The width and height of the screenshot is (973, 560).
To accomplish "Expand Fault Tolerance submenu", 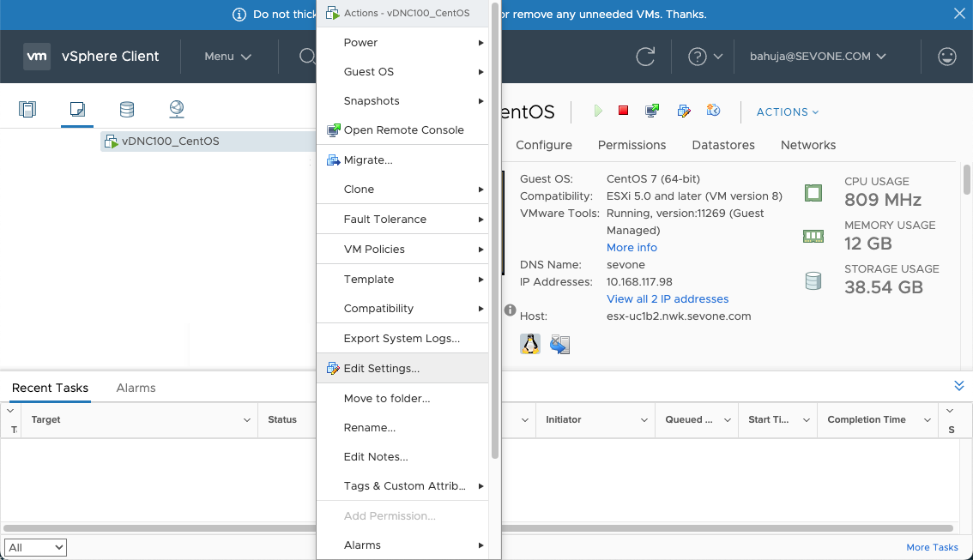I will [x=402, y=219].
